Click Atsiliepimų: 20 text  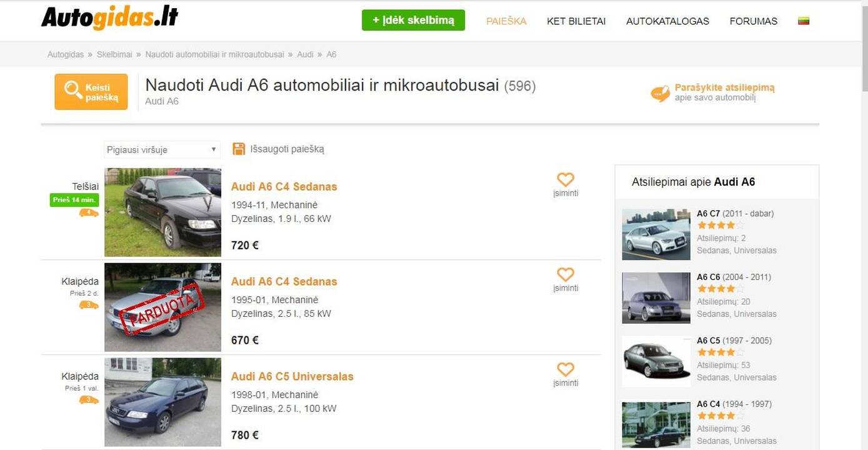click(x=724, y=301)
